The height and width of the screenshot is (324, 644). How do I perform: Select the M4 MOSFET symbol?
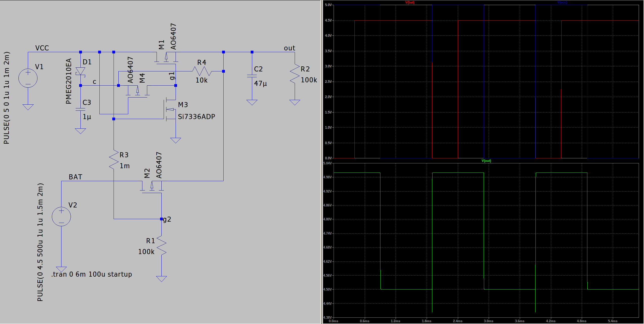138,91
